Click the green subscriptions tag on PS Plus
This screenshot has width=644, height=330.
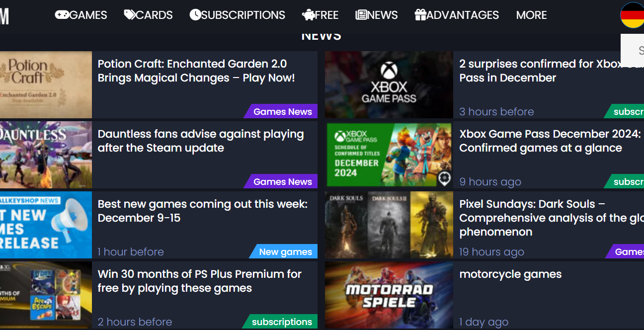[281, 322]
